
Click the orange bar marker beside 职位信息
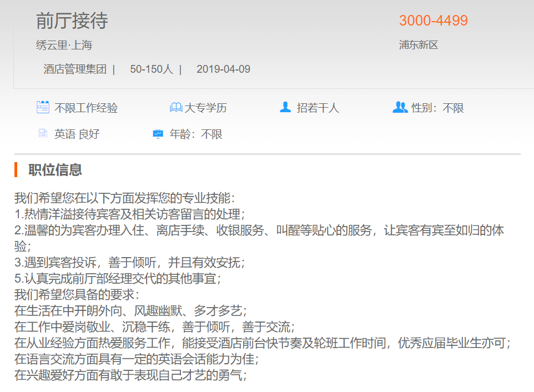pyautogui.click(x=16, y=170)
